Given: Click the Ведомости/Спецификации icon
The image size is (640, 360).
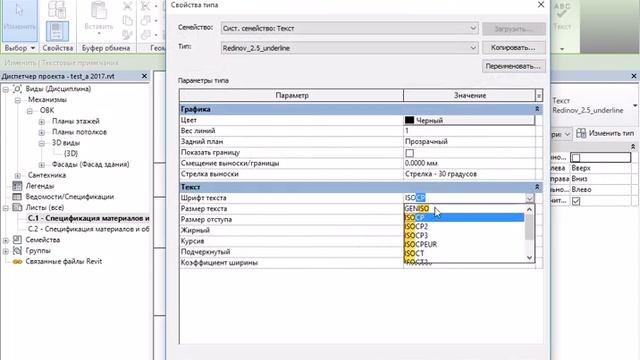Looking at the screenshot, I should pyautogui.click(x=17, y=197).
